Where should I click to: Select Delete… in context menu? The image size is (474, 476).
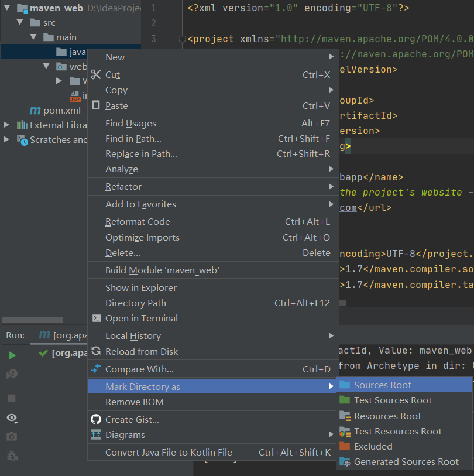pyautogui.click(x=213, y=252)
